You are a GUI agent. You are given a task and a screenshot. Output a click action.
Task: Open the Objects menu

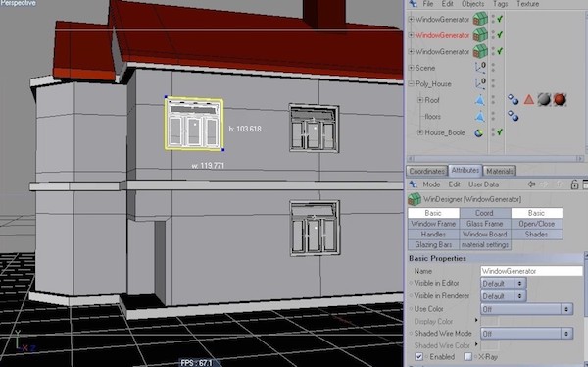tap(473, 4)
